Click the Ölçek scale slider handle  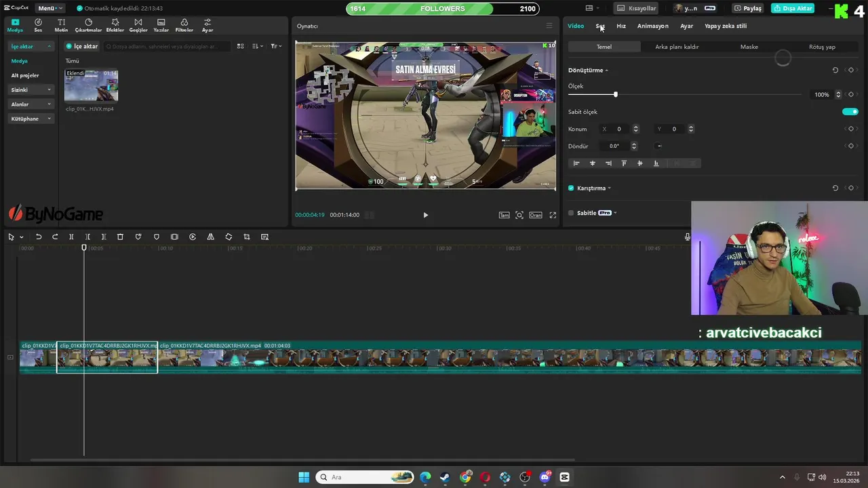click(x=615, y=94)
